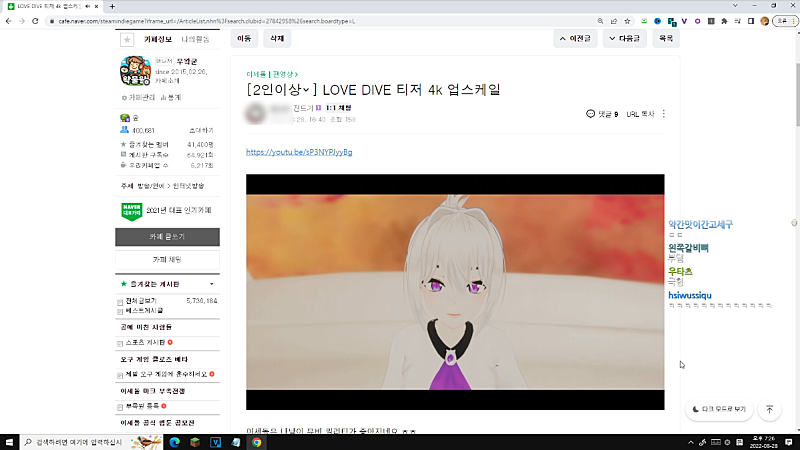The height and width of the screenshot is (450, 800).
Task: Click the Windows taskbar search box
Action: point(91,442)
